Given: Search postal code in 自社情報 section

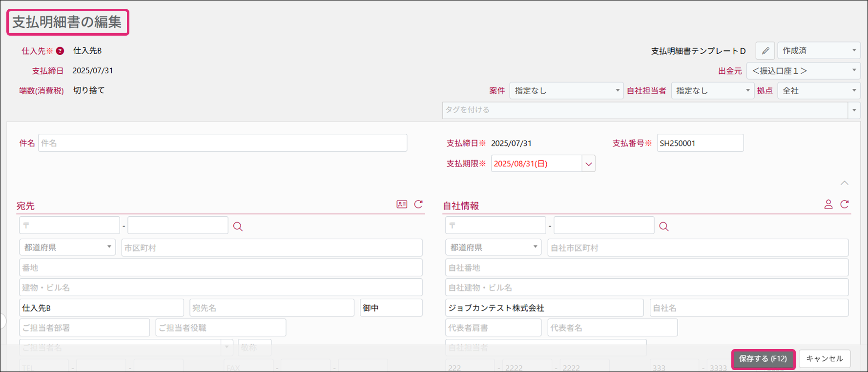Looking at the screenshot, I should (x=664, y=227).
